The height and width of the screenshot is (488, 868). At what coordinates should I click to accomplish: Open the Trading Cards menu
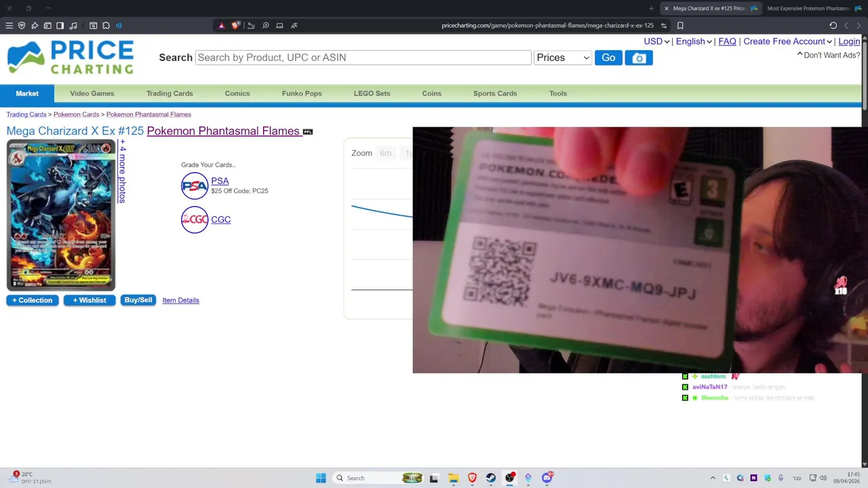click(x=170, y=94)
